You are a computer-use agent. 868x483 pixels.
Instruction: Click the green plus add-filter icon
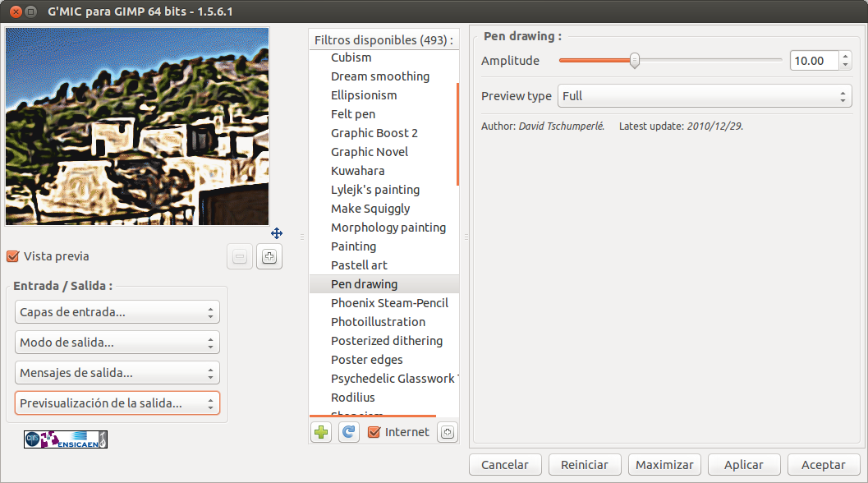tap(321, 432)
